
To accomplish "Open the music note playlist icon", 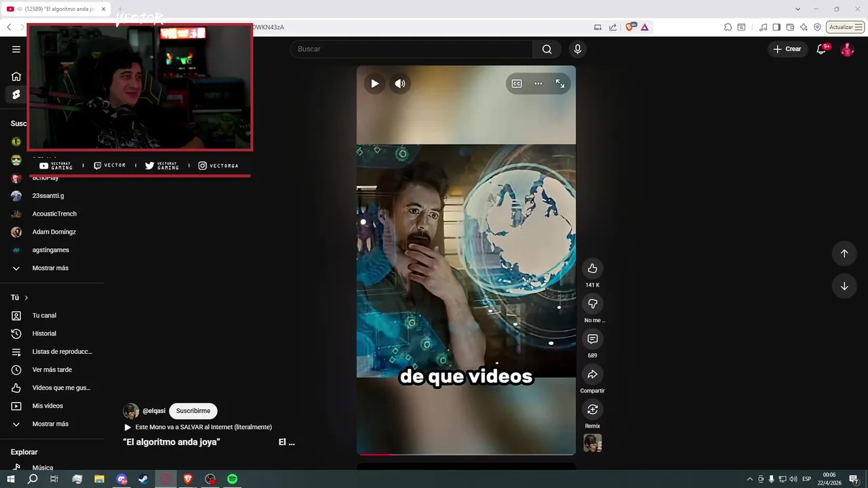I will coord(764,27).
